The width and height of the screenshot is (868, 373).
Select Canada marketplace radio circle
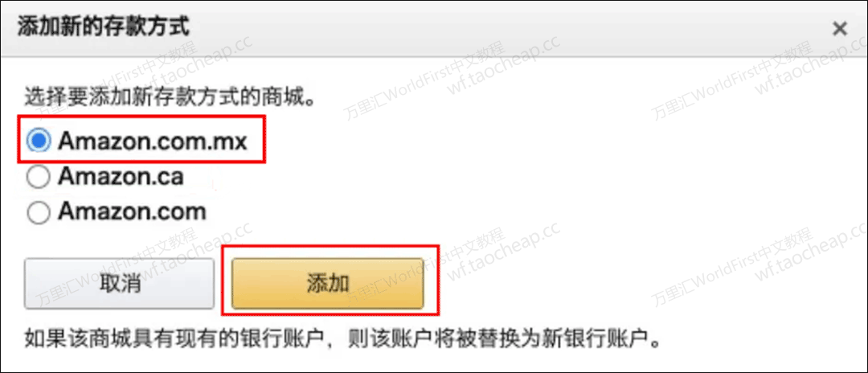(39, 177)
